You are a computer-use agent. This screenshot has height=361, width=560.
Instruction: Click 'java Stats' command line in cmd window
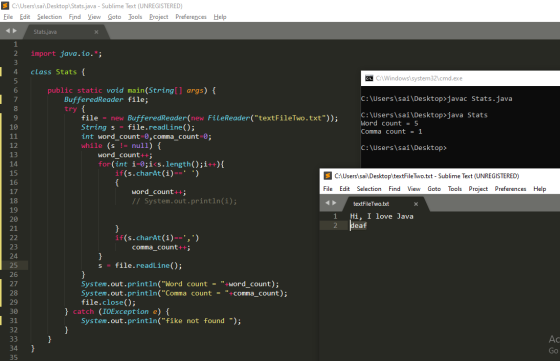tap(467, 115)
